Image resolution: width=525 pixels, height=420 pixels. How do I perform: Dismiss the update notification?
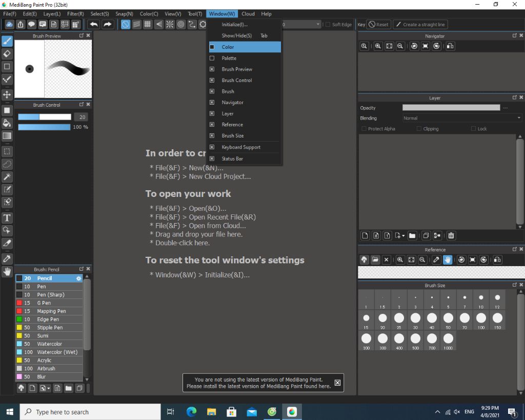tap(337, 383)
